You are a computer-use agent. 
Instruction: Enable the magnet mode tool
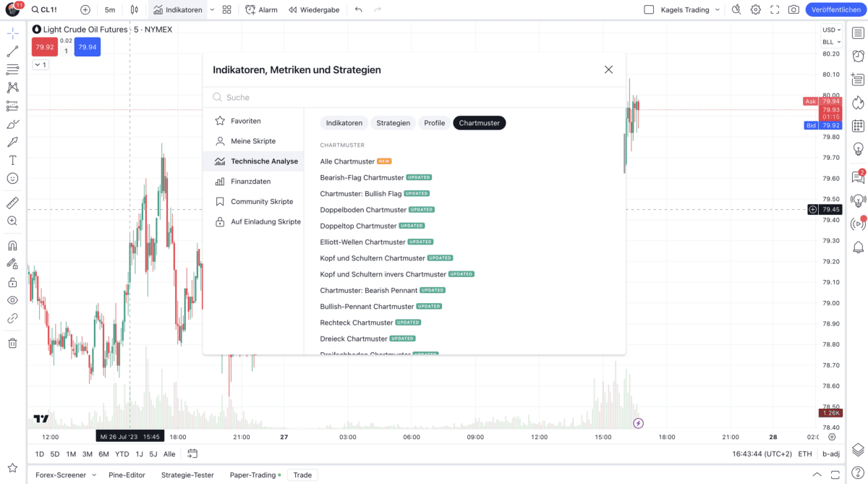pyautogui.click(x=12, y=245)
